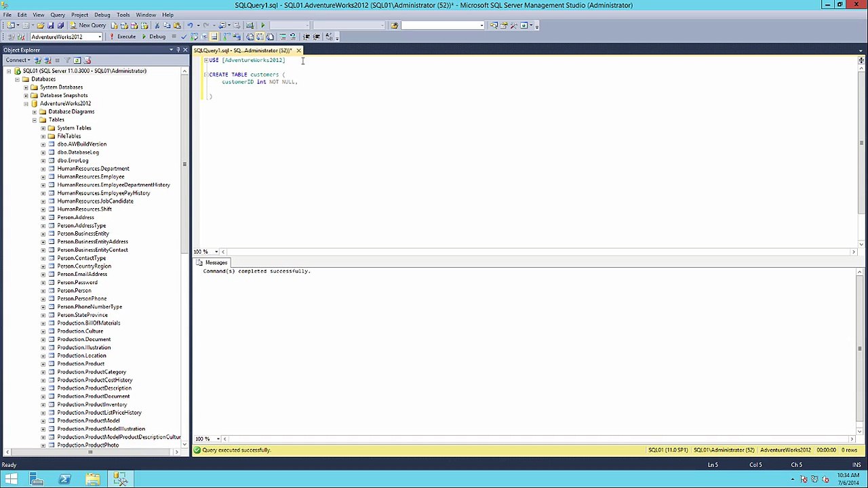This screenshot has width=868, height=488.
Task: Toggle Object Explorer auto-hide pin
Action: point(178,49)
